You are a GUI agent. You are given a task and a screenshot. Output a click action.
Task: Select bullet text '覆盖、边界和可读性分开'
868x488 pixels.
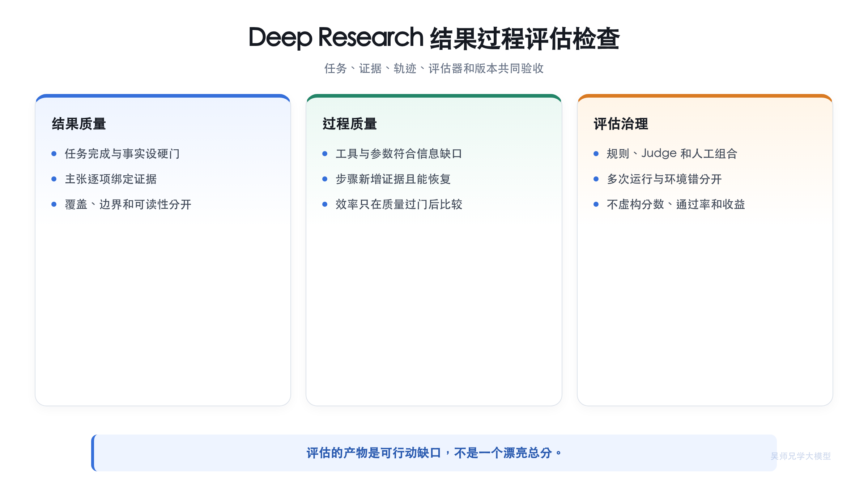(x=128, y=204)
